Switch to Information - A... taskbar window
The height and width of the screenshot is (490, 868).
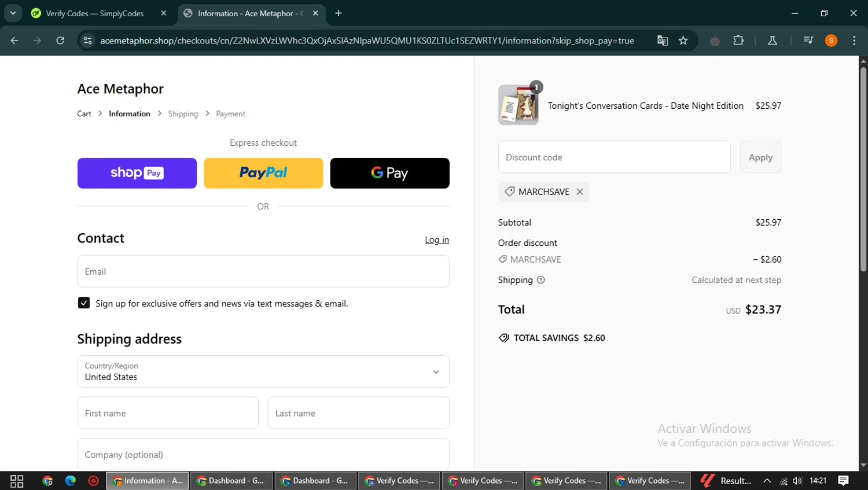(148, 481)
